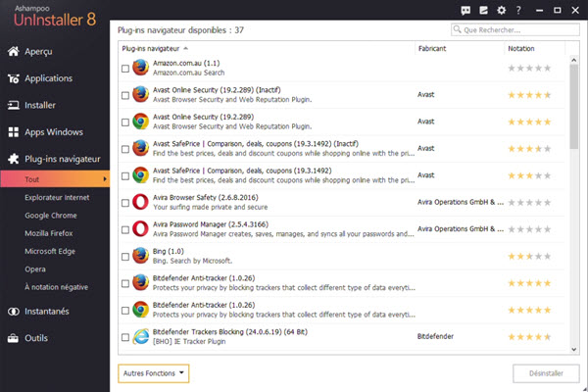Click the Instantanés icon
The height and width of the screenshot is (392, 588).
point(14,312)
